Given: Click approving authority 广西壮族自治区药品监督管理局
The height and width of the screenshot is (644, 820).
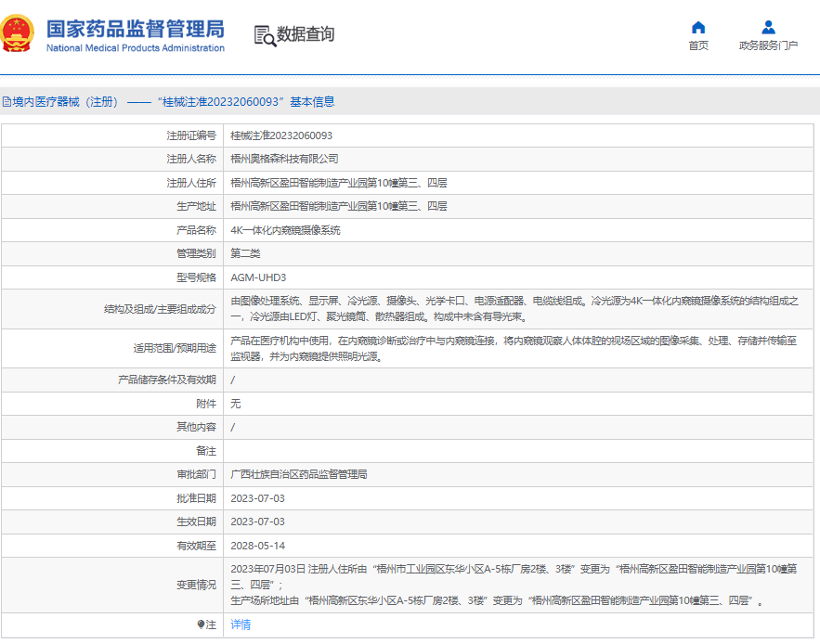Looking at the screenshot, I should click(299, 474).
